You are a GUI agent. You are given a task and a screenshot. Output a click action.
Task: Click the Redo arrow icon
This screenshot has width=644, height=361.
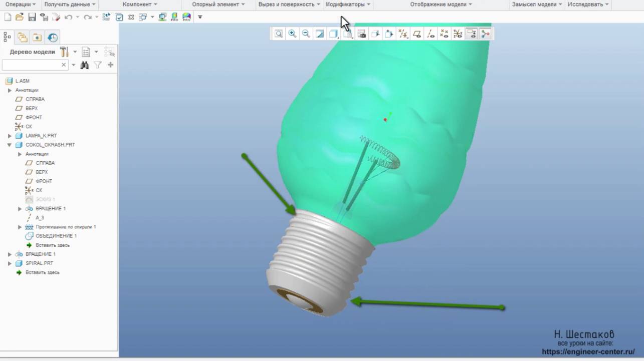point(88,17)
